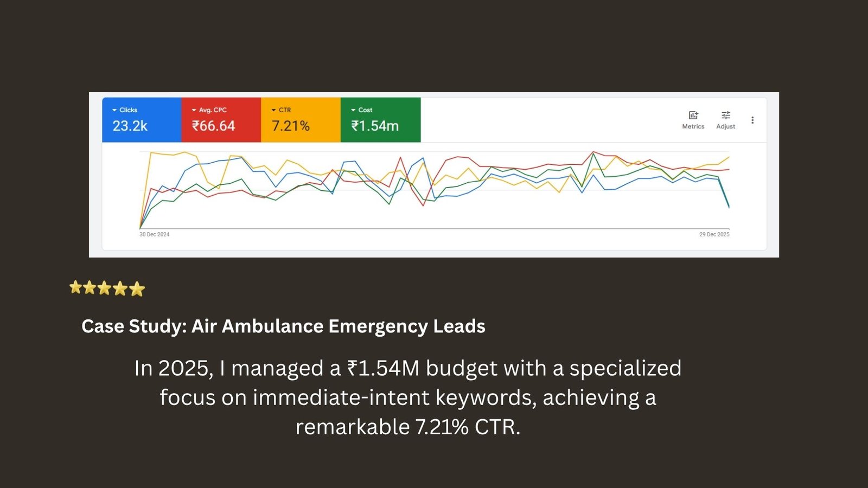This screenshot has height=488, width=868.
Task: Click the 7.21% value on the yellow card
Action: click(291, 126)
